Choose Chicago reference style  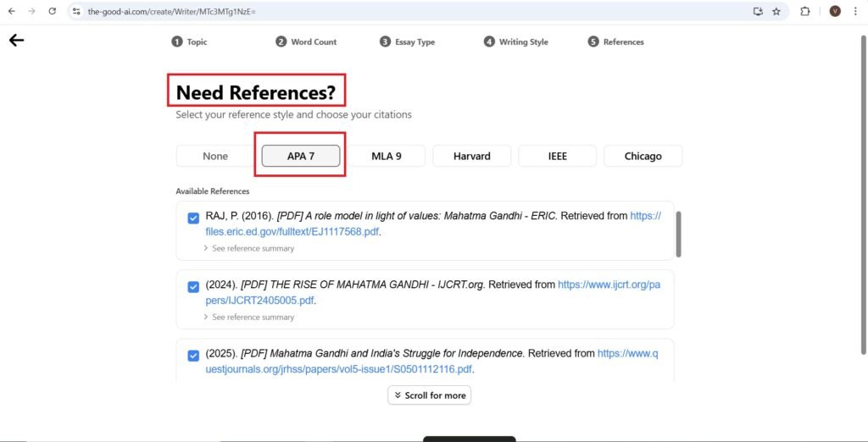click(643, 156)
